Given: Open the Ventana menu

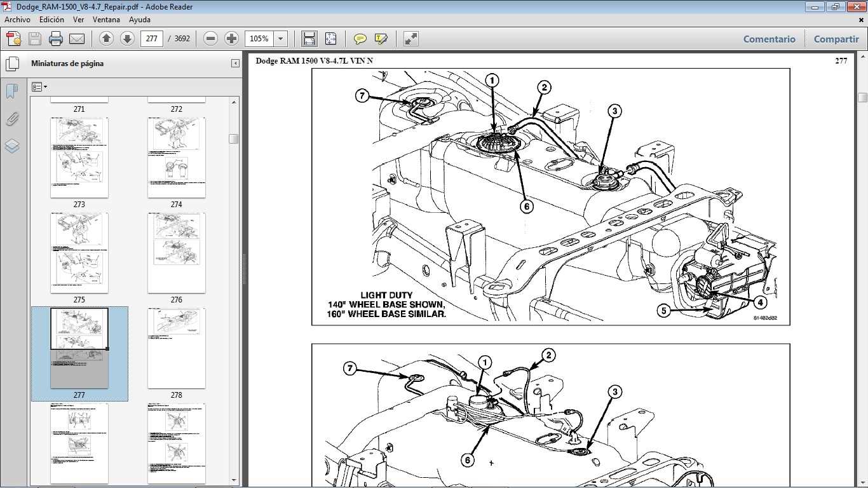Looking at the screenshot, I should pyautogui.click(x=106, y=20).
